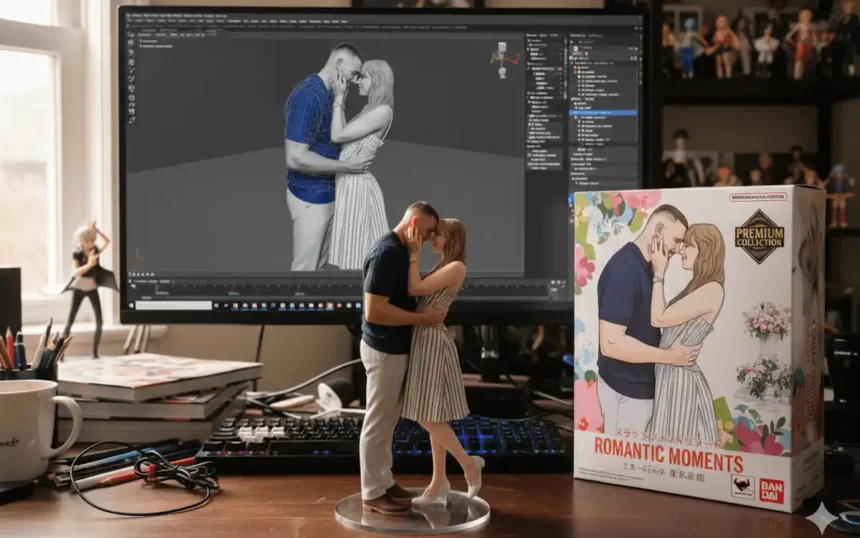
Task: Select the blue highlighted row in the outliner
Action: (603, 112)
